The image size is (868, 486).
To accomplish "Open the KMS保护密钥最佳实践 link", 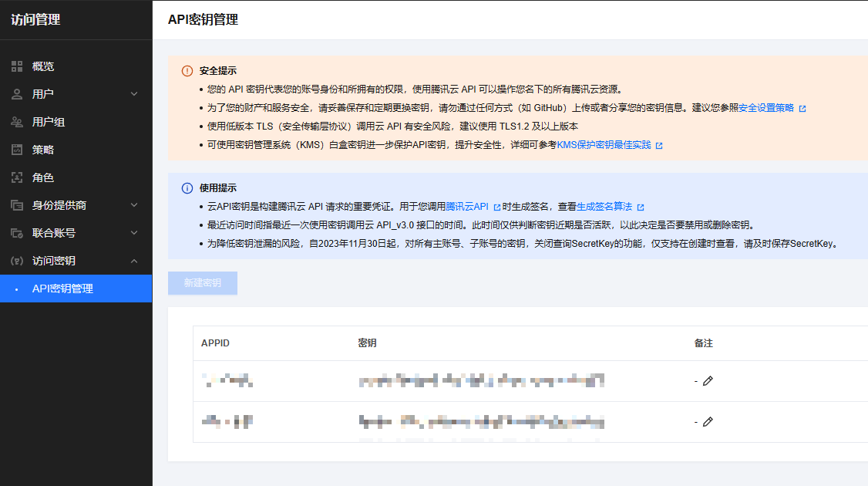I will [604, 145].
